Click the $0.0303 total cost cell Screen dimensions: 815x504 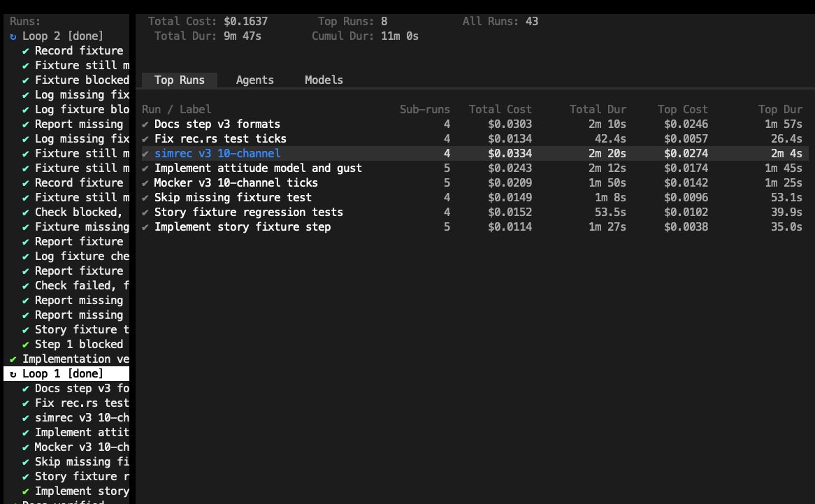tap(510, 124)
